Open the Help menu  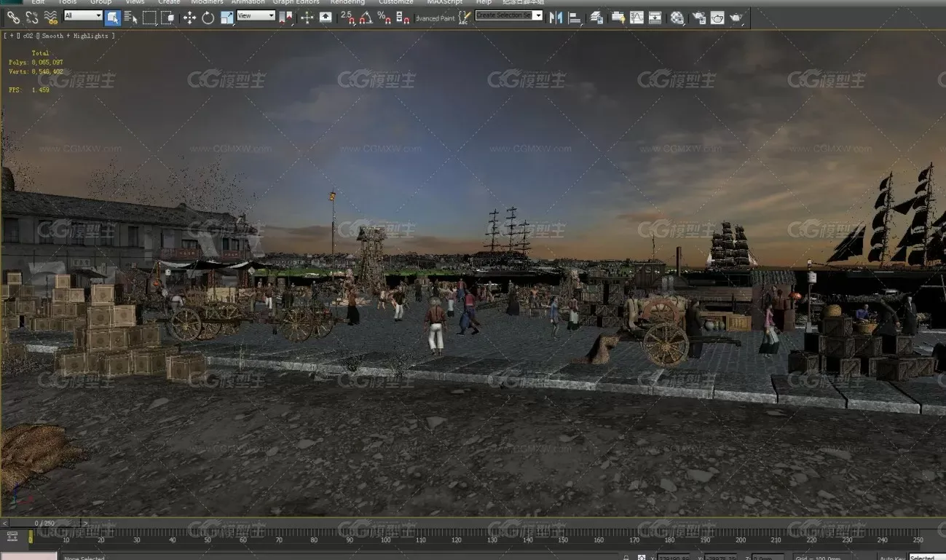coord(484,2)
